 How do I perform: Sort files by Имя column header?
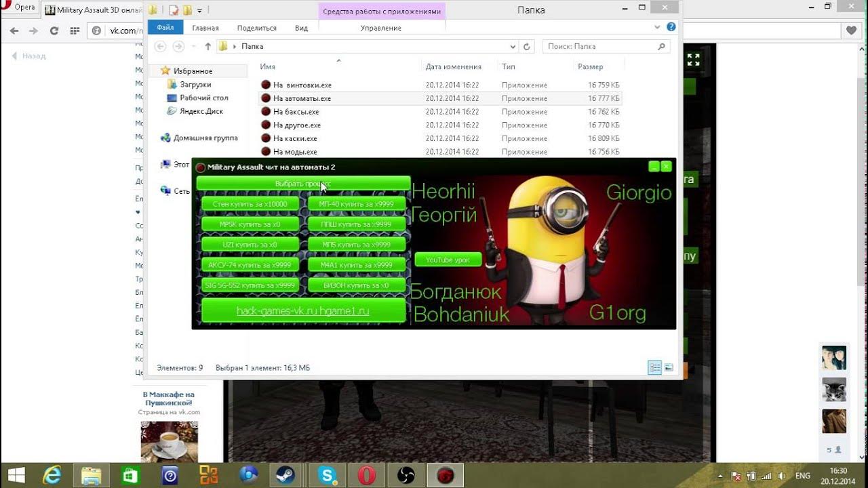click(267, 67)
